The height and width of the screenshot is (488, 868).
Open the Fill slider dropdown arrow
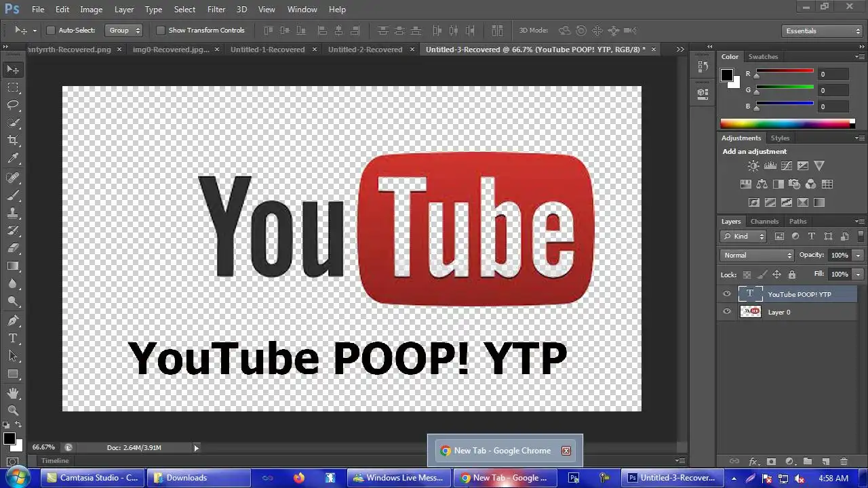859,274
